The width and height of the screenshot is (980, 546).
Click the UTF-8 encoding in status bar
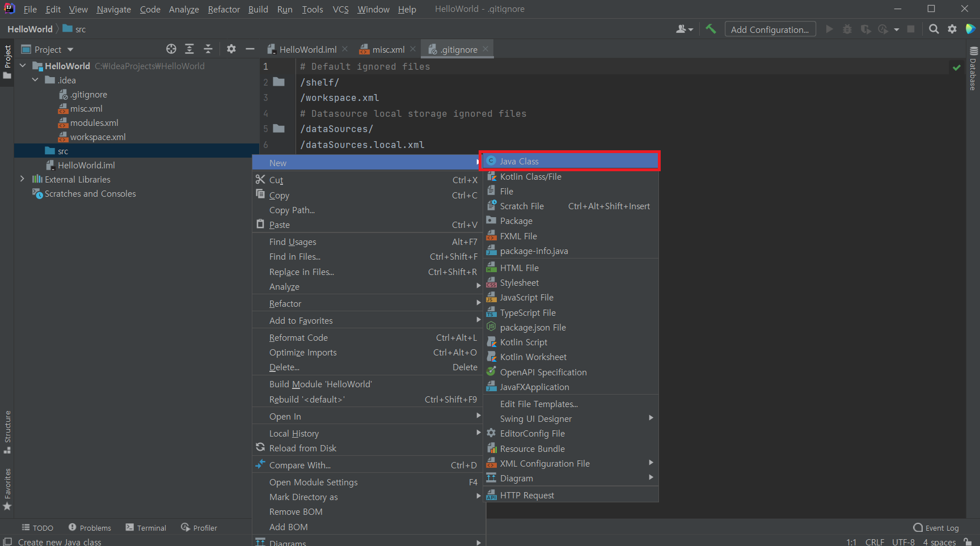(x=903, y=542)
